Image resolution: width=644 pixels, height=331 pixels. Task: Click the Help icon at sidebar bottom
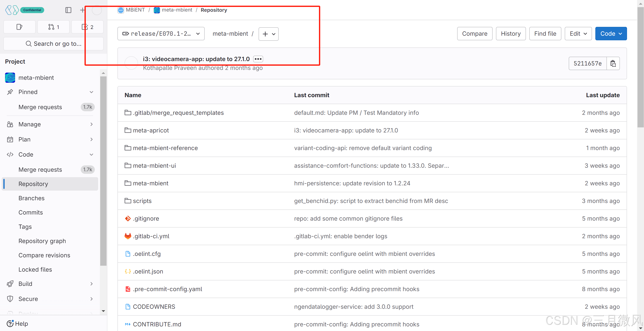tap(10, 323)
